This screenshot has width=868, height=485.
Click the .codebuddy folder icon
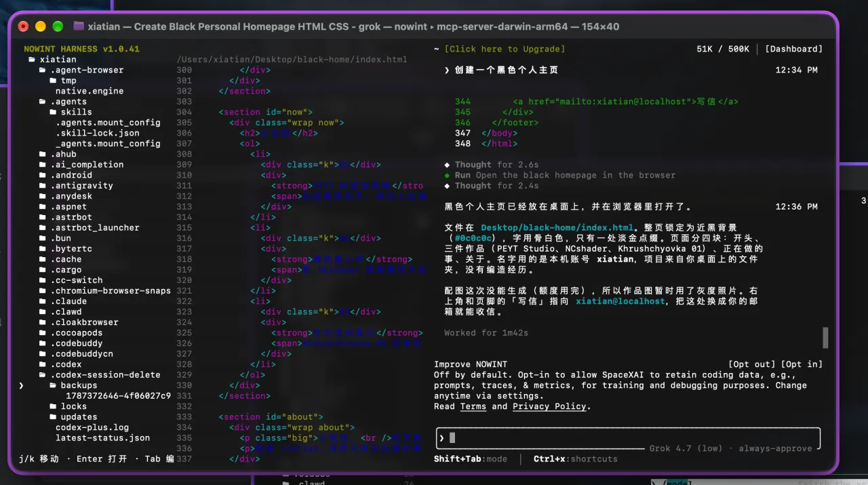pos(43,343)
